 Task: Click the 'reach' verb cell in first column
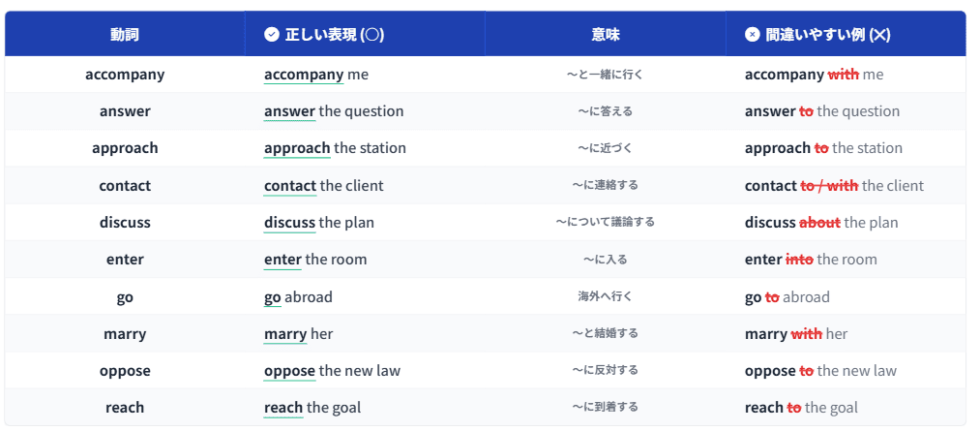click(125, 408)
